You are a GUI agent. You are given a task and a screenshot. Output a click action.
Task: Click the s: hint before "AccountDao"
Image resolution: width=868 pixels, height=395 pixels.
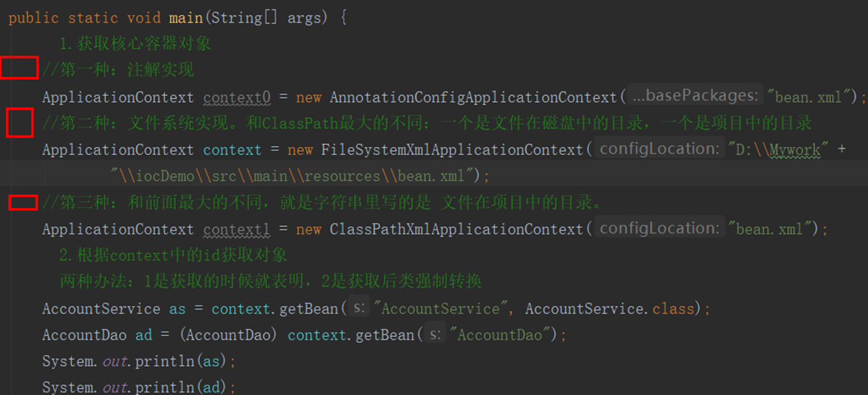435,335
